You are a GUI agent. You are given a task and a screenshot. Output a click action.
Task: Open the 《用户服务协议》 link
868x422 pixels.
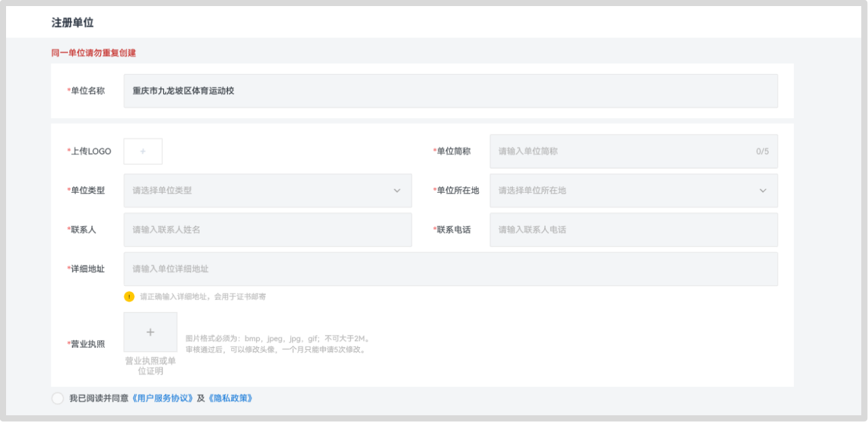coord(163,398)
